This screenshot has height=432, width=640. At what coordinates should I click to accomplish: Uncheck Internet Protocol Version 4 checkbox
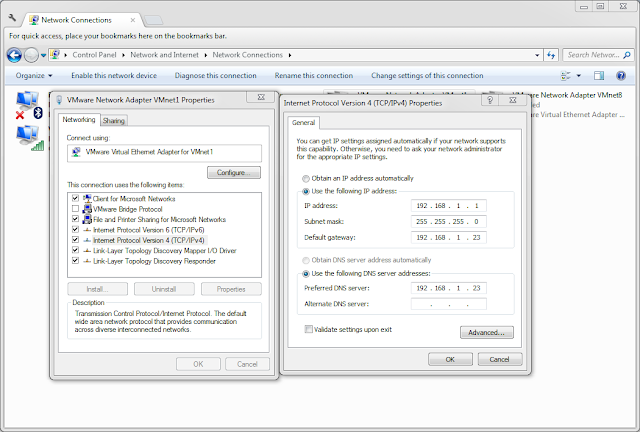pos(75,240)
